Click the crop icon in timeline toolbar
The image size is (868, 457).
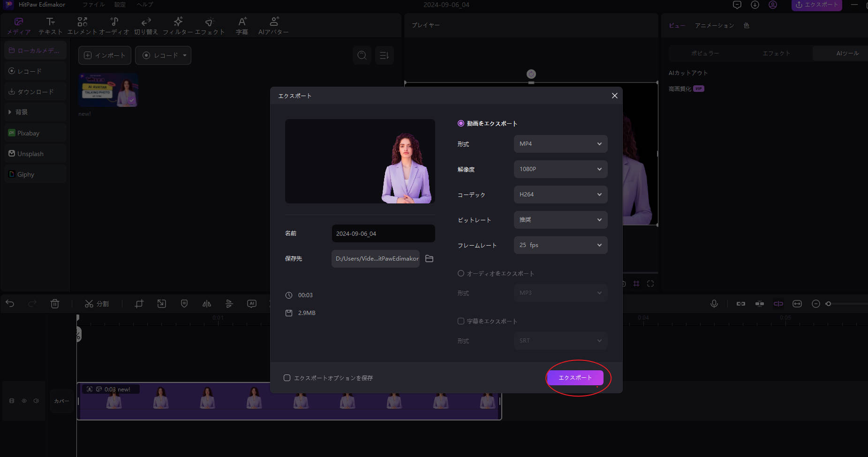pos(139,304)
